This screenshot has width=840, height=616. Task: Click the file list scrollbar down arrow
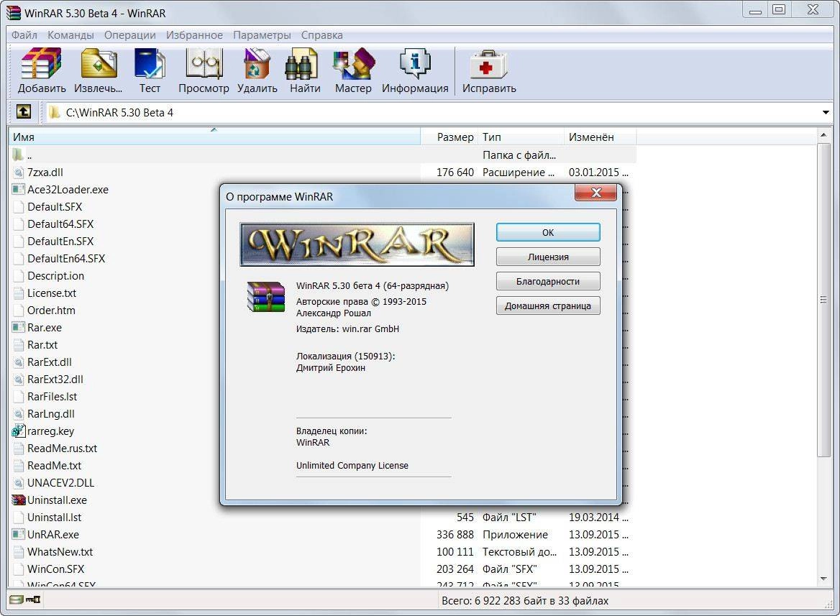pyautogui.click(x=823, y=579)
